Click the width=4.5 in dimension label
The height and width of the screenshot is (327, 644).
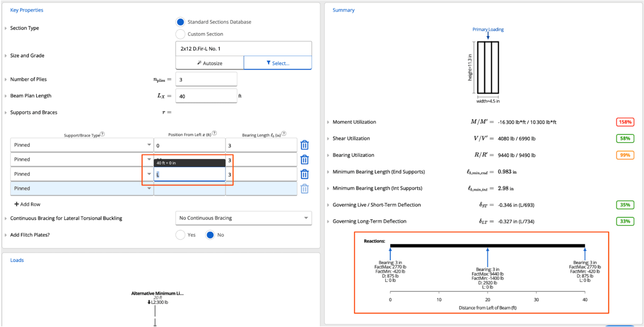click(x=488, y=101)
